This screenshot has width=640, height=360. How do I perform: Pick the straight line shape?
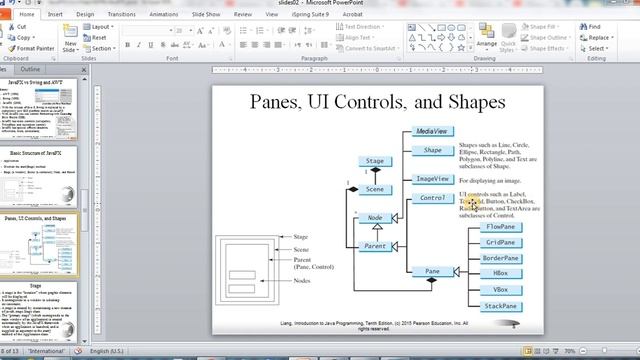point(422,28)
